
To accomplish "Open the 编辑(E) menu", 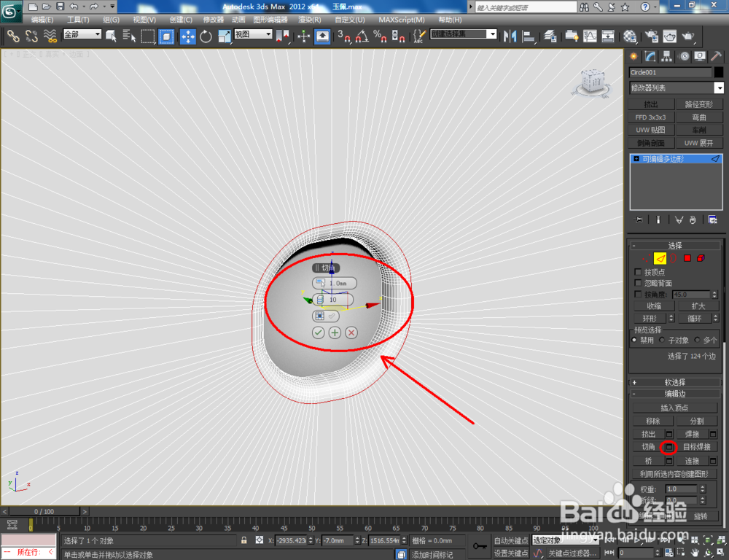I will coord(42,20).
